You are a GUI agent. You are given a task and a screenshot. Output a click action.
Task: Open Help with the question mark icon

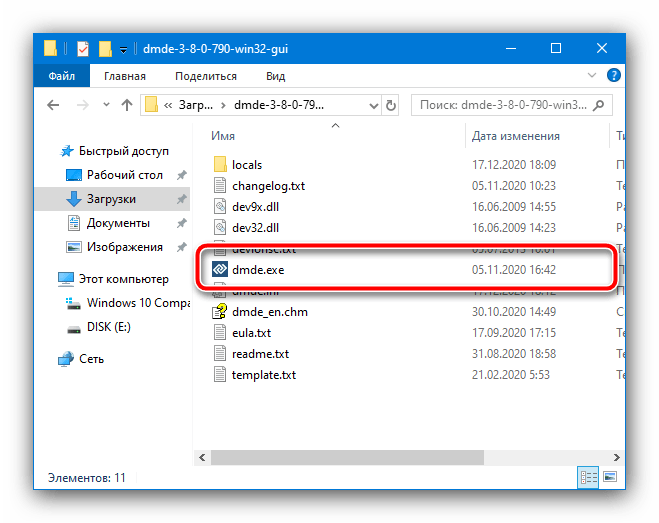[x=614, y=75]
